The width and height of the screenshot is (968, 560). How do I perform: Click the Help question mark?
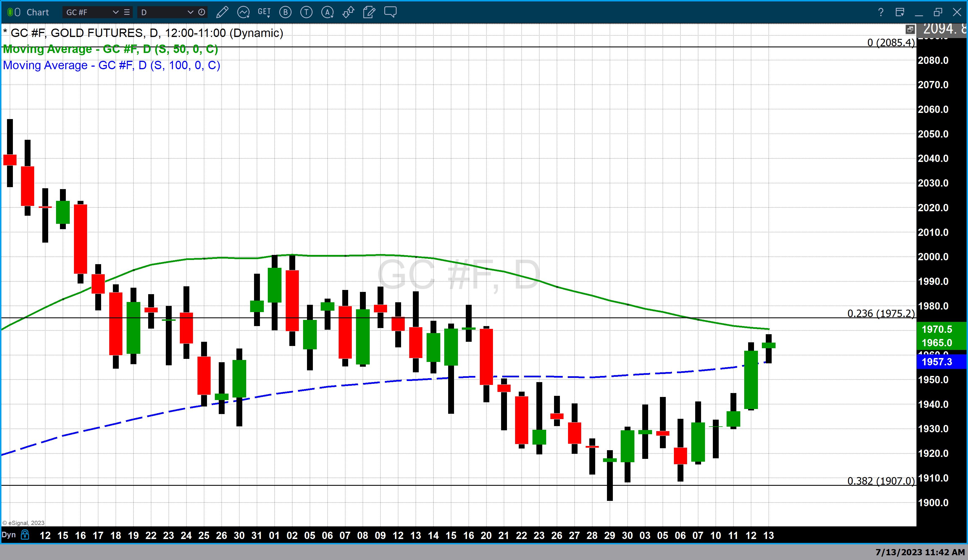881,12
